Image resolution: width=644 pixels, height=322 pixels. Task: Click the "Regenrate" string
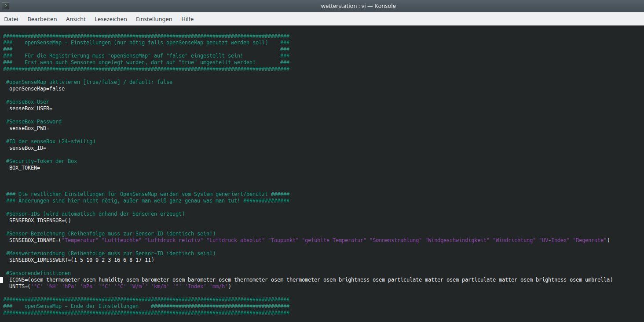coord(590,240)
